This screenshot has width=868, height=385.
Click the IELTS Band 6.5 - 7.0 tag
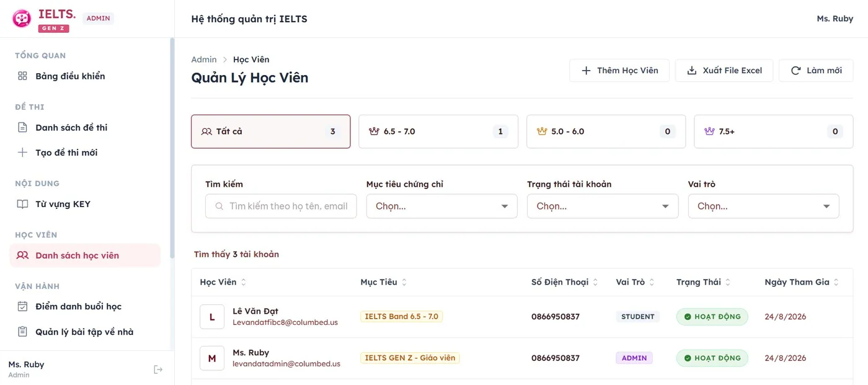pyautogui.click(x=402, y=317)
